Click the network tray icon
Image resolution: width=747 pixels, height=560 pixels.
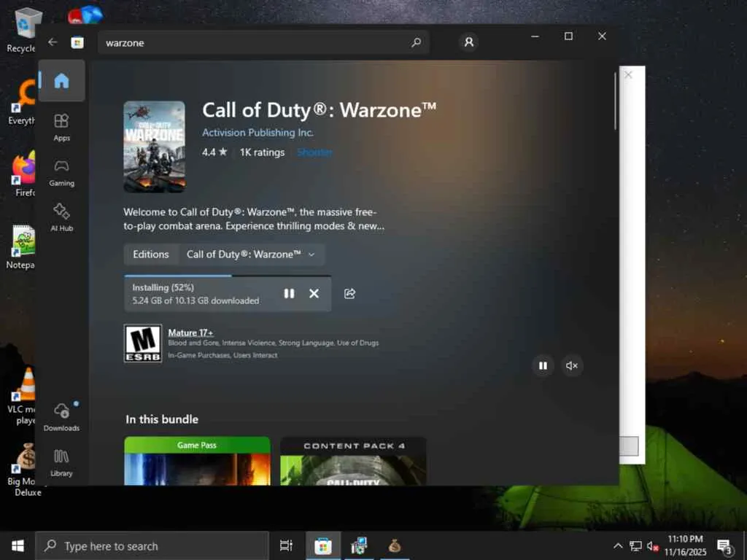tap(635, 545)
